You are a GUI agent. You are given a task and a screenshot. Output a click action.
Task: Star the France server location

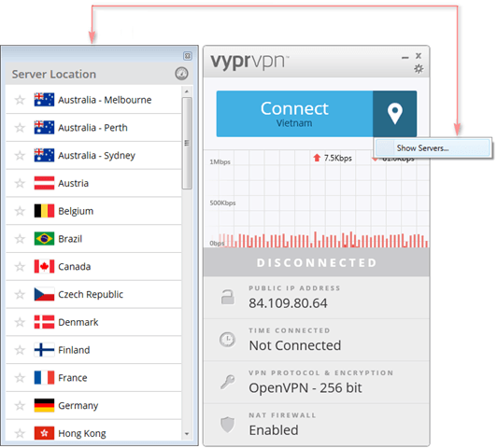(x=20, y=378)
